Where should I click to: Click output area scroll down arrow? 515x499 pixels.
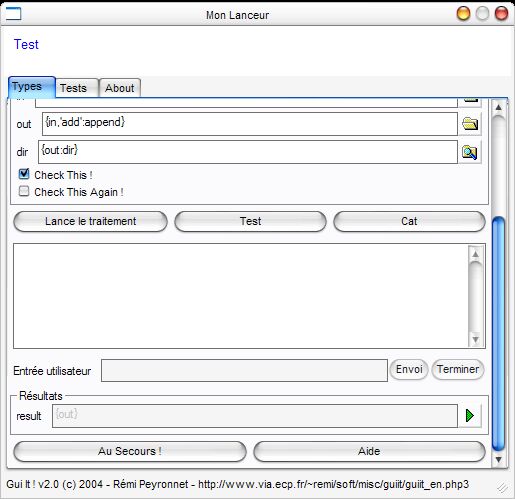tap(476, 339)
